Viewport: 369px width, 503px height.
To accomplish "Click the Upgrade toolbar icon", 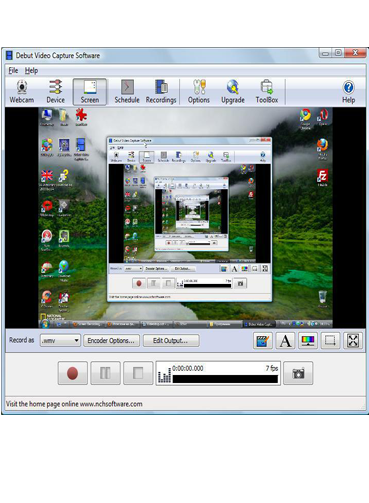I will pos(233,92).
